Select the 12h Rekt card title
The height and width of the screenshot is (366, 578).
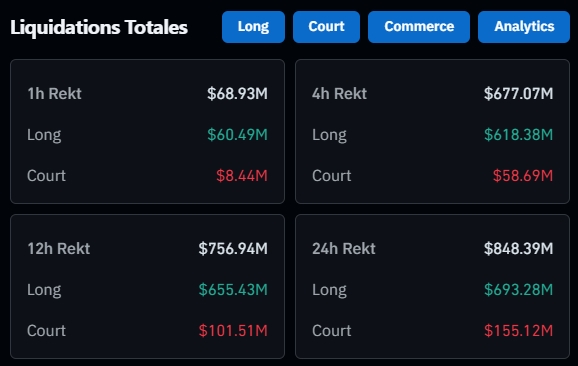pyautogui.click(x=59, y=249)
